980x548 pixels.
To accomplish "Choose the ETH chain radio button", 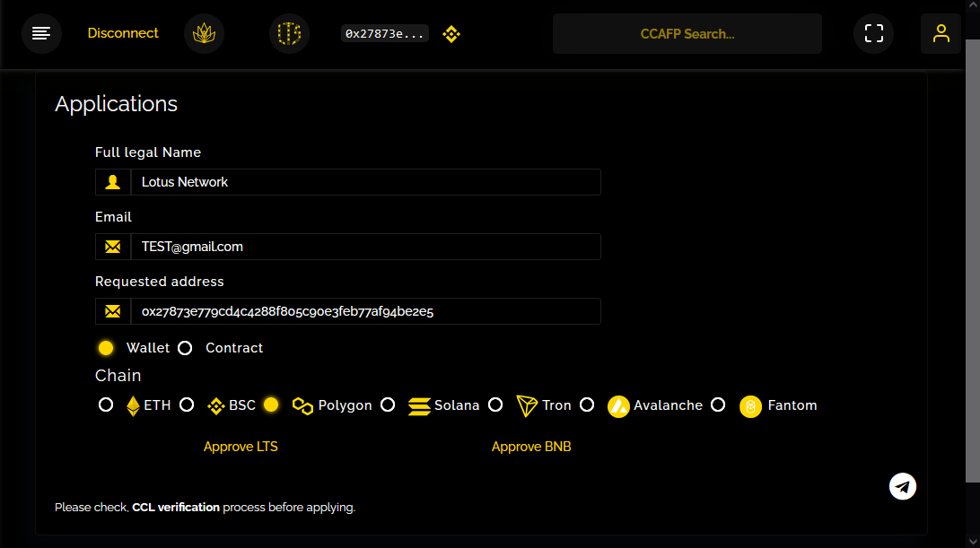I will click(x=106, y=405).
